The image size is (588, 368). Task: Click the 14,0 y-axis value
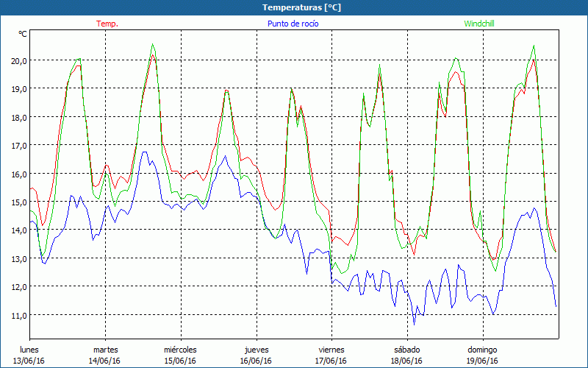pos(18,230)
